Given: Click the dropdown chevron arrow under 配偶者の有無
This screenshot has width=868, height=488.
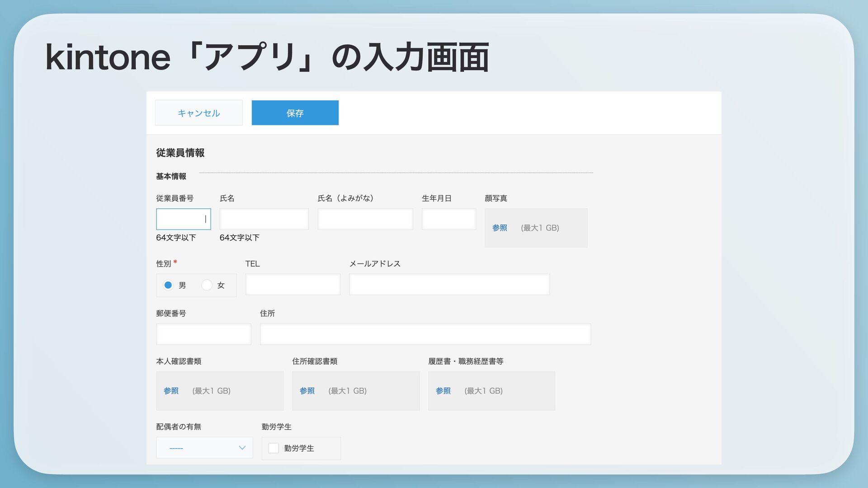Looking at the screenshot, I should 242,448.
